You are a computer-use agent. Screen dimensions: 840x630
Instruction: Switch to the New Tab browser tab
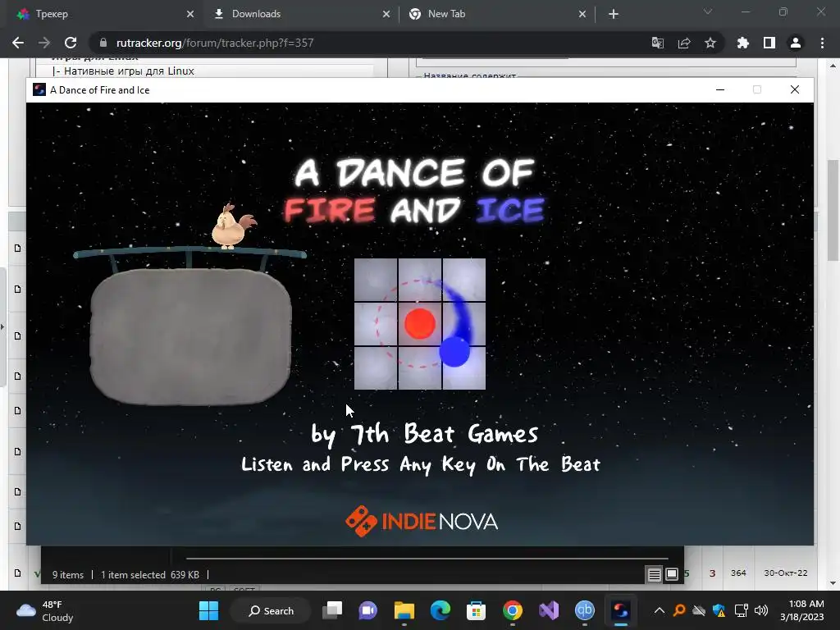[495, 14]
